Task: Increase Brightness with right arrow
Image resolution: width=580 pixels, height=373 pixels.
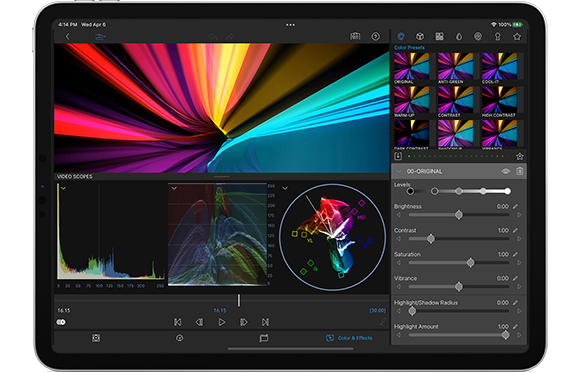Action: tap(519, 215)
